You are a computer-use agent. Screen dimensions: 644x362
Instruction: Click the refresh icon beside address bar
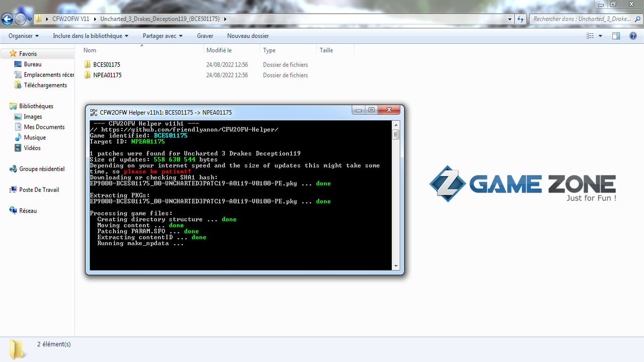click(520, 19)
